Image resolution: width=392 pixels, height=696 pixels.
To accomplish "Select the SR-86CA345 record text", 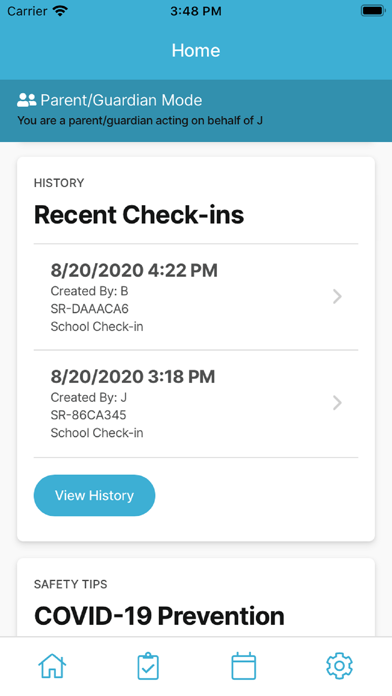I will [88, 415].
